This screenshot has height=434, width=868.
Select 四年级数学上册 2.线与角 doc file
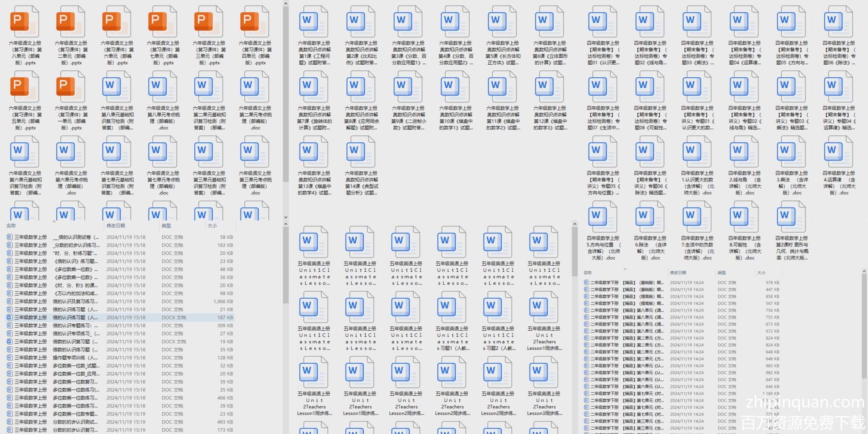pyautogui.click(x=744, y=166)
